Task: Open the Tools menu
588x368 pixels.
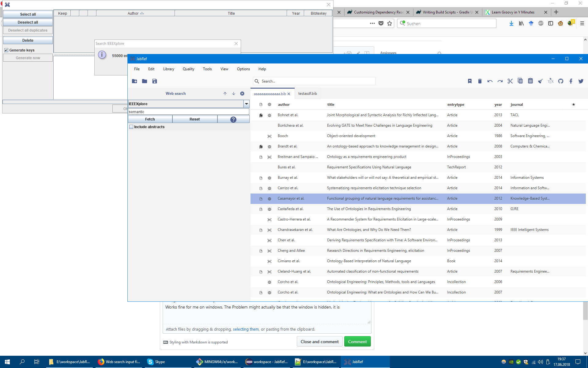Action: (207, 69)
